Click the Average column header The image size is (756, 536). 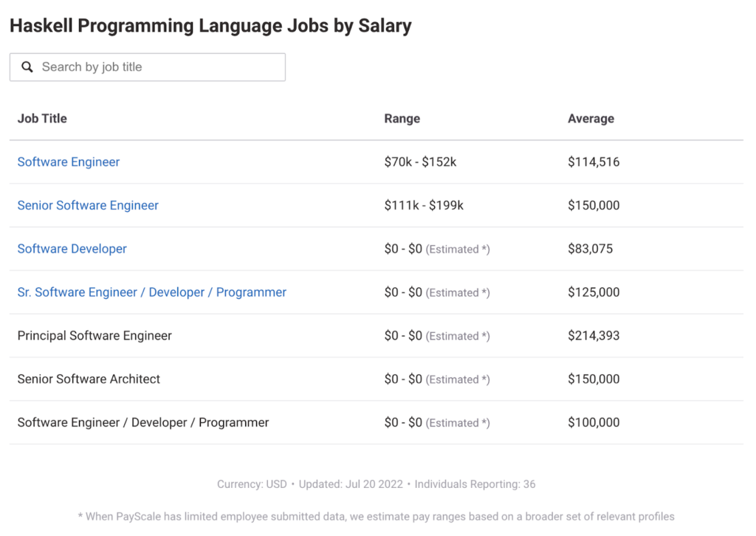[x=591, y=118]
